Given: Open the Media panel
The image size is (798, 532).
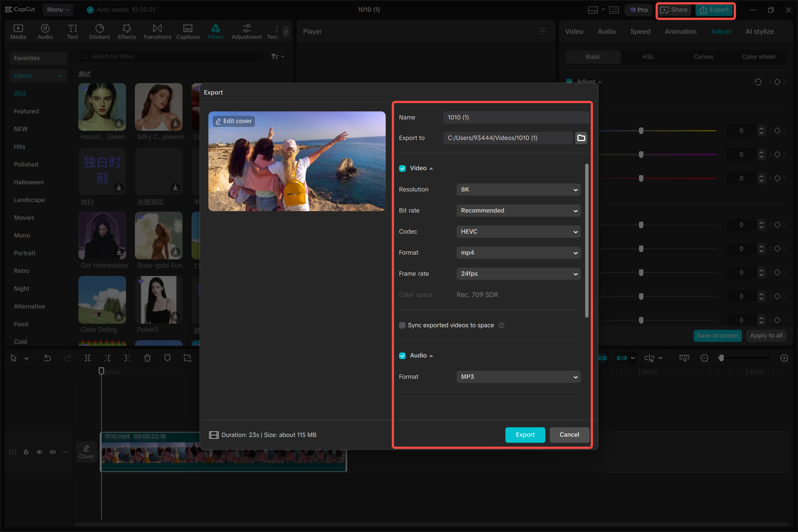Looking at the screenshot, I should click(x=18, y=31).
